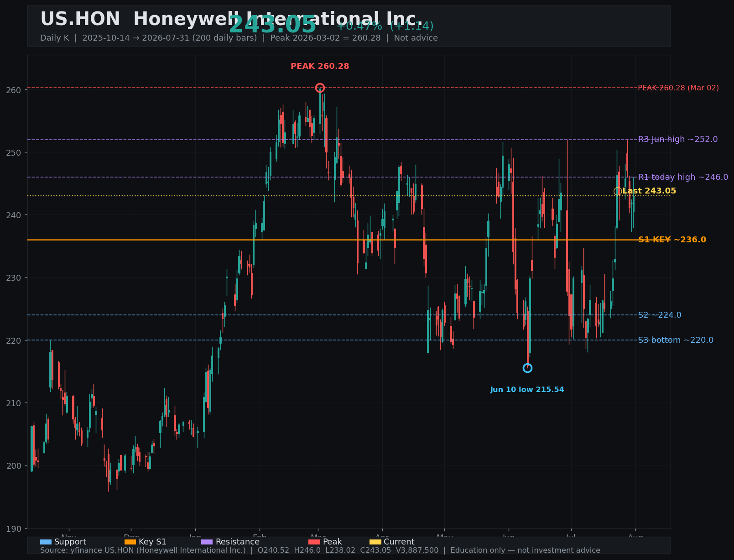The height and width of the screenshot is (560, 734).
Task: Click the "Daily K" text in subtitle
Action: [55, 38]
